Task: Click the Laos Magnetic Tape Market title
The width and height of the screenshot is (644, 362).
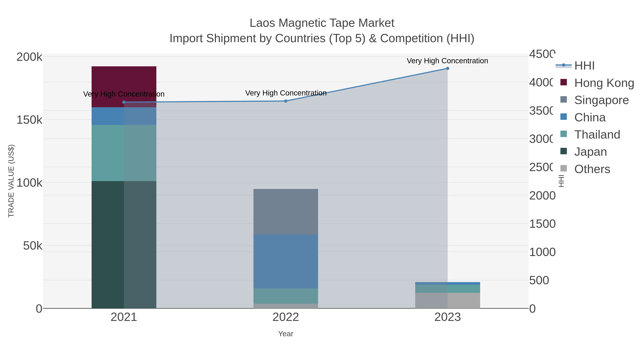Action: (322, 23)
